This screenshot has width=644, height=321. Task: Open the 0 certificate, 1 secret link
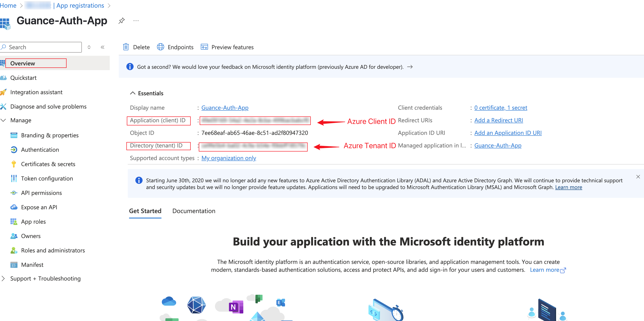pos(501,108)
